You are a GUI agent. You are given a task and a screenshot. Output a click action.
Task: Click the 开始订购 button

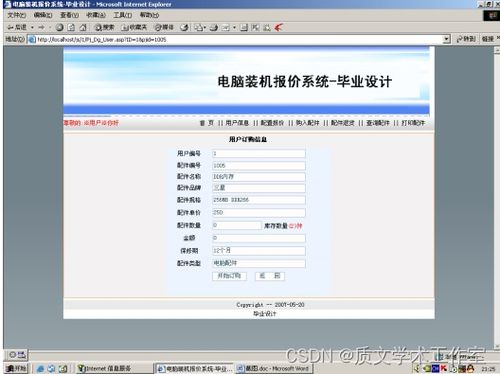pos(229,276)
